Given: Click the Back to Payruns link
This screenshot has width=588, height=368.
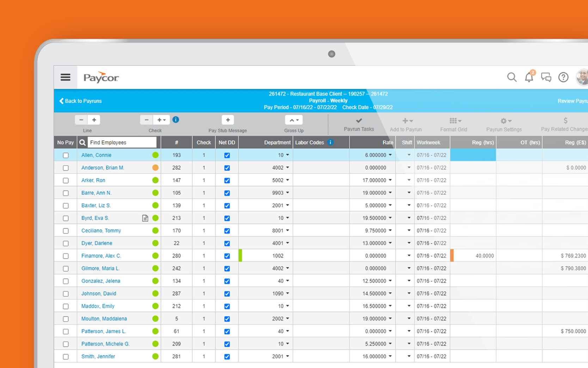Looking at the screenshot, I should 80,101.
